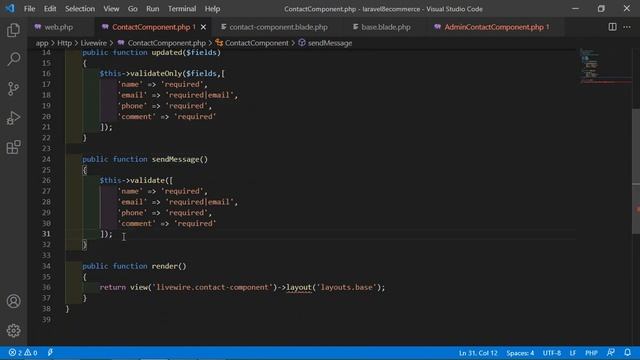Viewport: 640px width, 360px height.
Task: Click the editor vertical scrollbar
Action: click(x=636, y=171)
